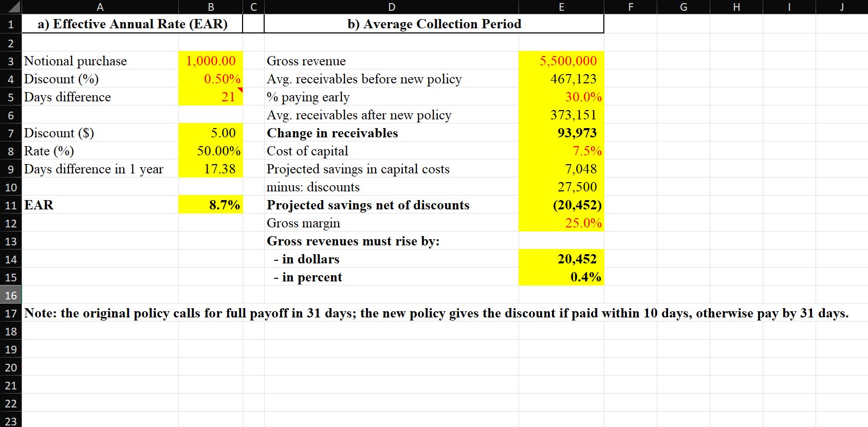Select the 27,500 discounts value
Viewport: 868px width, 427px height.
pyautogui.click(x=561, y=187)
